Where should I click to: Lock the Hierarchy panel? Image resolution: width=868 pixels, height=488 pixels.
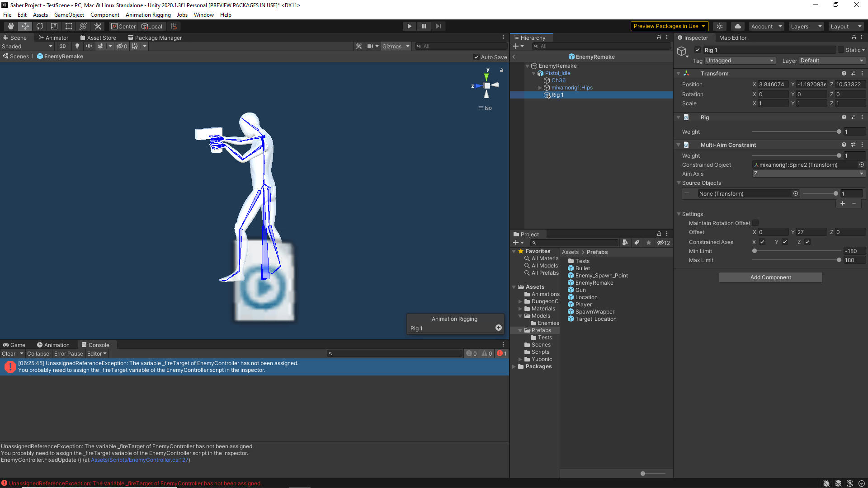659,38
